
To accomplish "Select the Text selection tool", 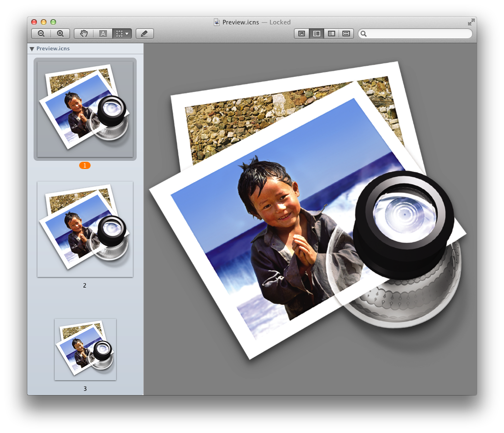I will (x=103, y=34).
